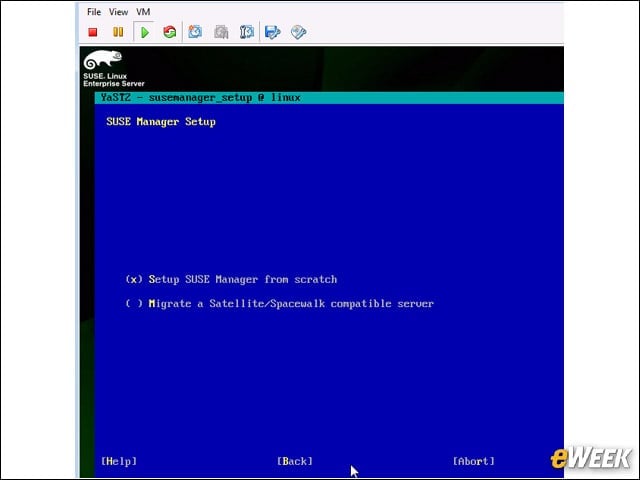Click the SUSE chameleon logo

click(102, 60)
